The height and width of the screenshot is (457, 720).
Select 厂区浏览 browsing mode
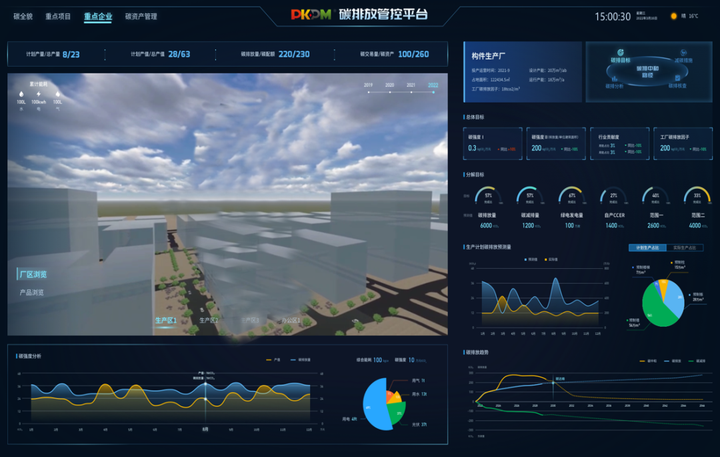click(33, 273)
